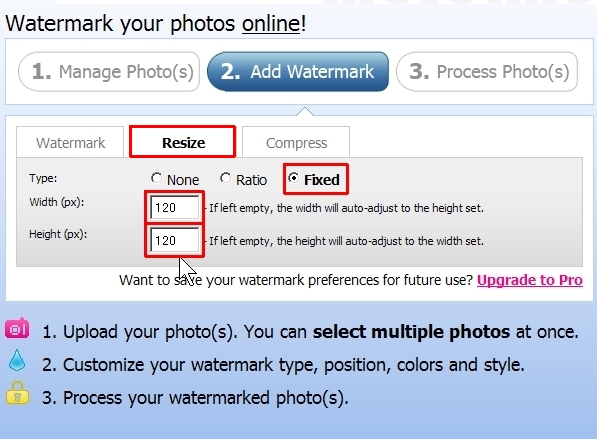The height and width of the screenshot is (439, 597).
Task: Open the Resize tab
Action: [x=183, y=142]
